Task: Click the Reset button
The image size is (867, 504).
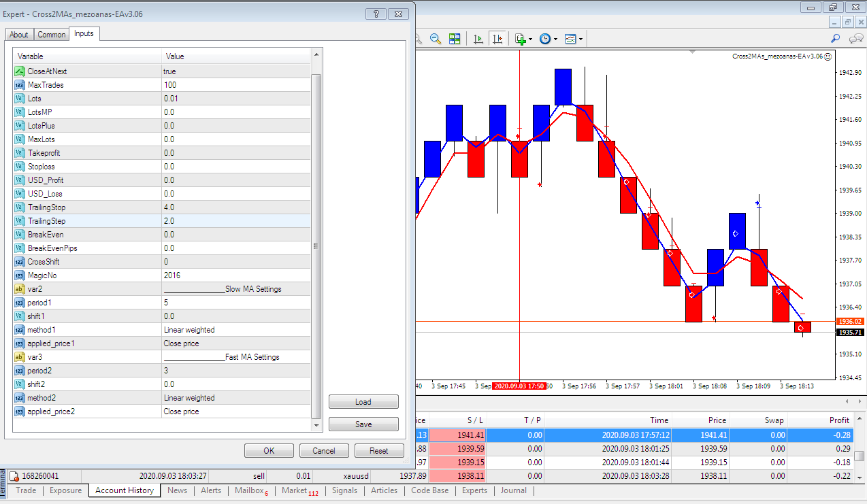Action: pyautogui.click(x=378, y=450)
